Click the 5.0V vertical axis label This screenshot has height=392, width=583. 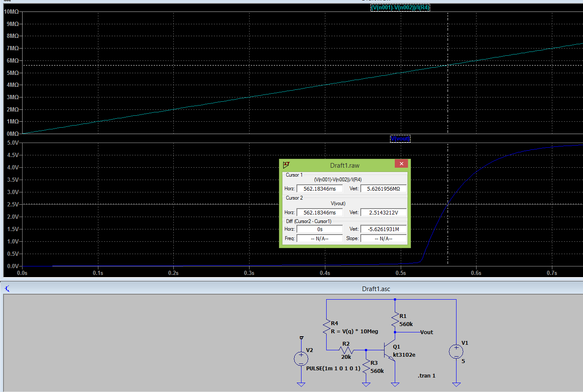13,143
